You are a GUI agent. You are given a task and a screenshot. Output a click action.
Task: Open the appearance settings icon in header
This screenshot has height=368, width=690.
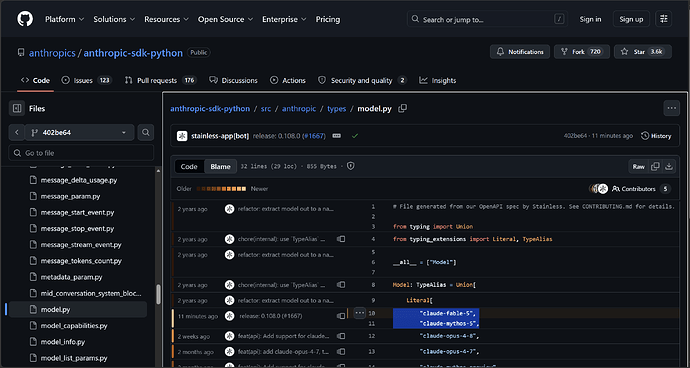click(x=664, y=19)
